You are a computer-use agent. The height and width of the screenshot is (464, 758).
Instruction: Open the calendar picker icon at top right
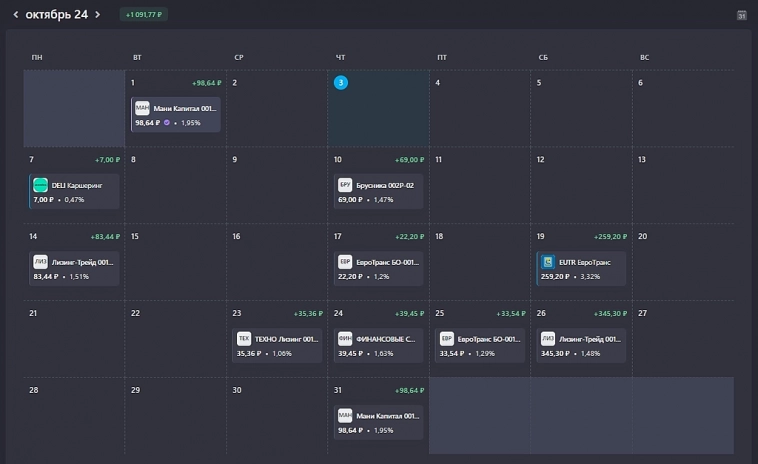point(741,15)
